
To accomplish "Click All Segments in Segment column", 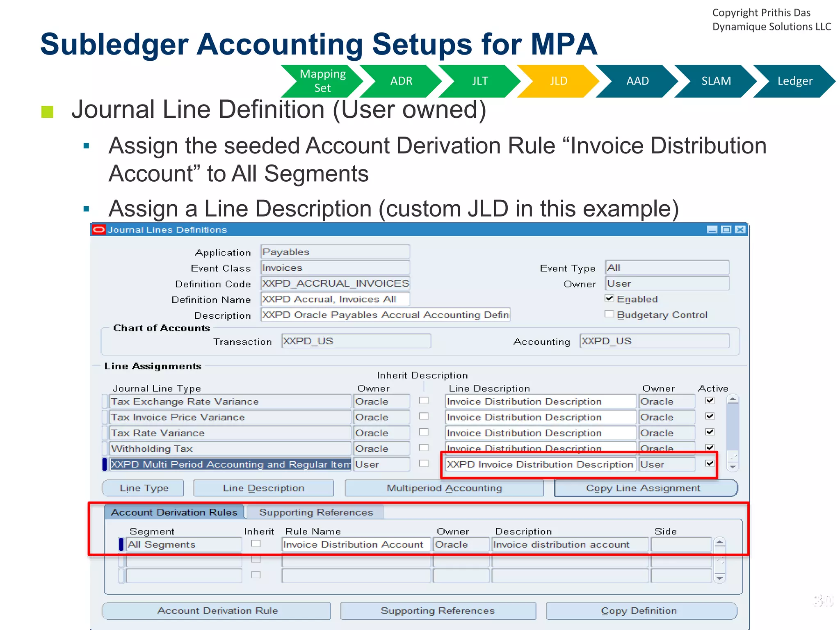I will point(184,545).
